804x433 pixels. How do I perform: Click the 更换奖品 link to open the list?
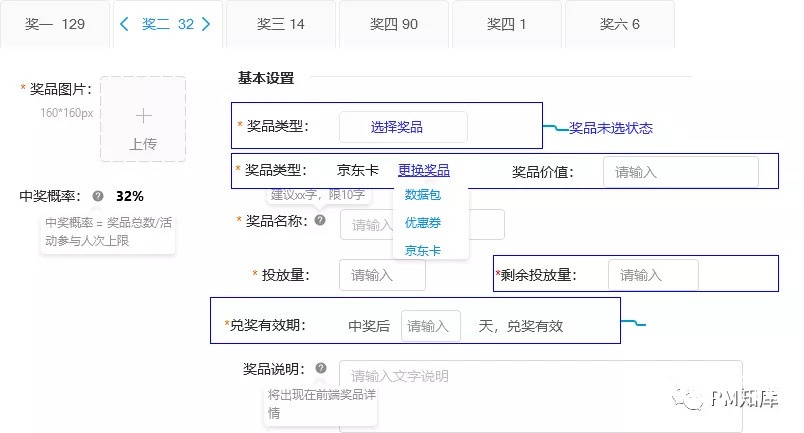[423, 171]
